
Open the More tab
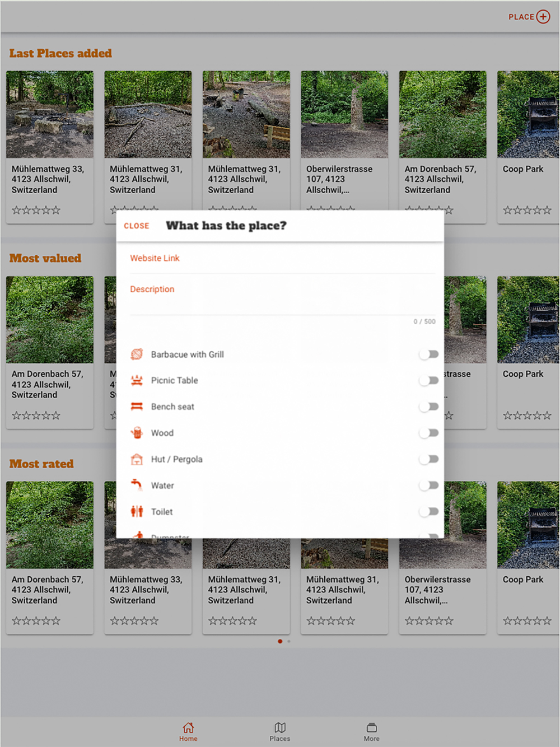(x=371, y=731)
